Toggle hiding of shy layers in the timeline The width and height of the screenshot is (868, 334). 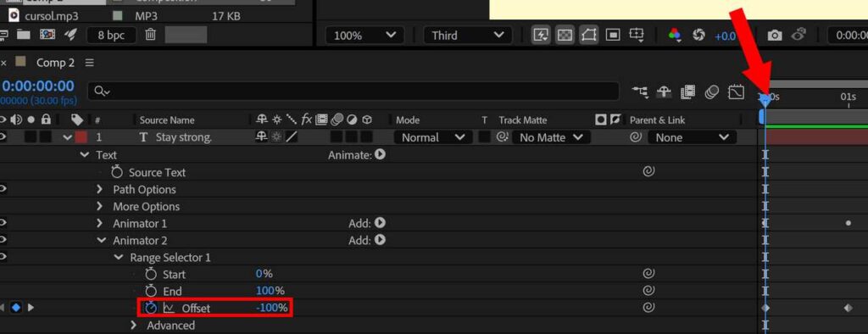point(664,92)
